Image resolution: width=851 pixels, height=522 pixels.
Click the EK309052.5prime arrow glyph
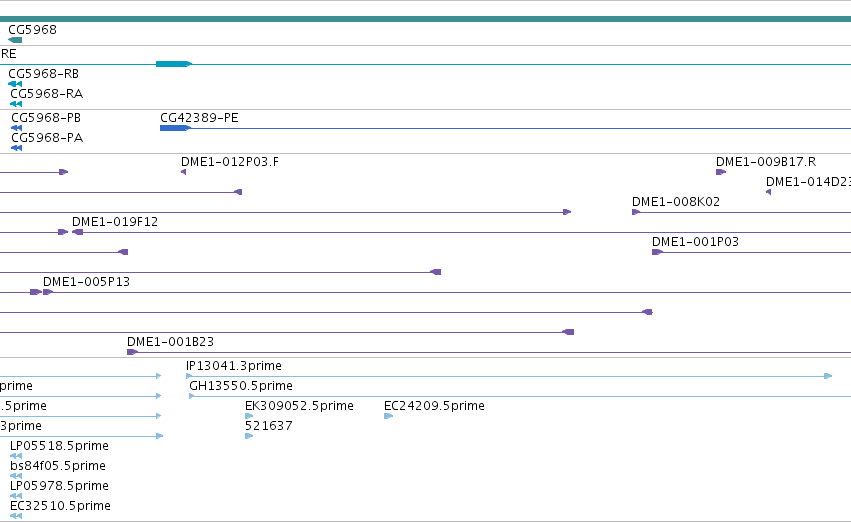tap(249, 416)
